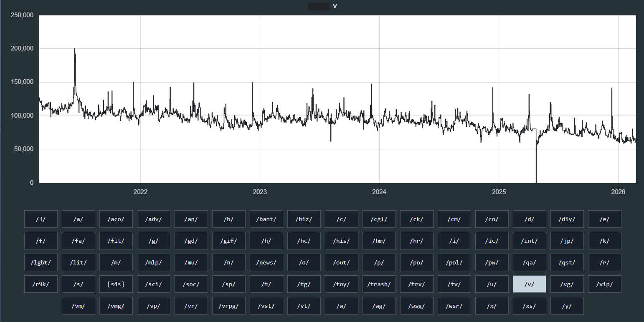Select the /jp/ board

coord(567,241)
